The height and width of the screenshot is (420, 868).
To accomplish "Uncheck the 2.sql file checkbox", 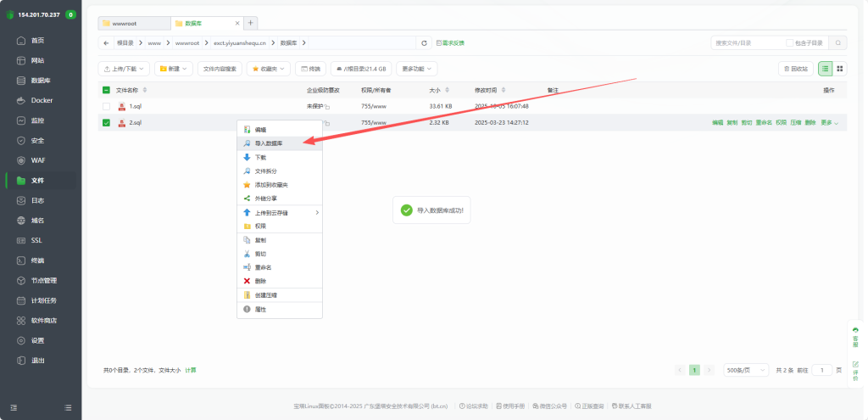I will pyautogui.click(x=106, y=123).
